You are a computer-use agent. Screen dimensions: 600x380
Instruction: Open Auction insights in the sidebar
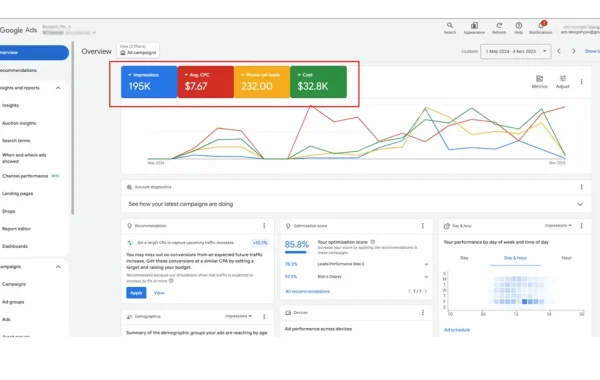coord(19,123)
